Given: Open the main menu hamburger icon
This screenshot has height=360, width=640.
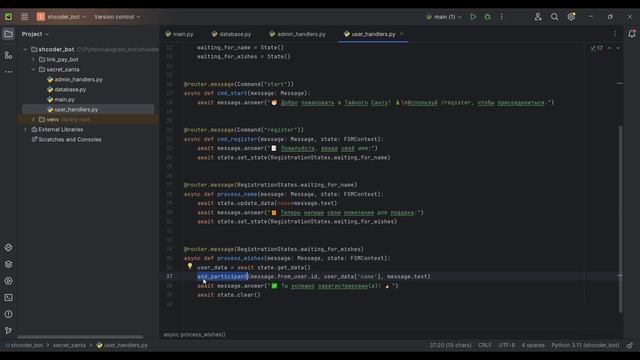Looking at the screenshot, I should point(24,17).
